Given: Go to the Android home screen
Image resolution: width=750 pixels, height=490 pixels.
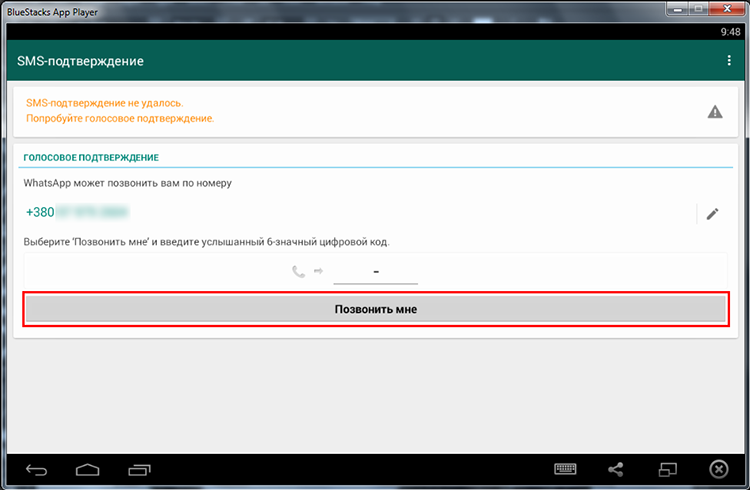Looking at the screenshot, I should point(88,470).
